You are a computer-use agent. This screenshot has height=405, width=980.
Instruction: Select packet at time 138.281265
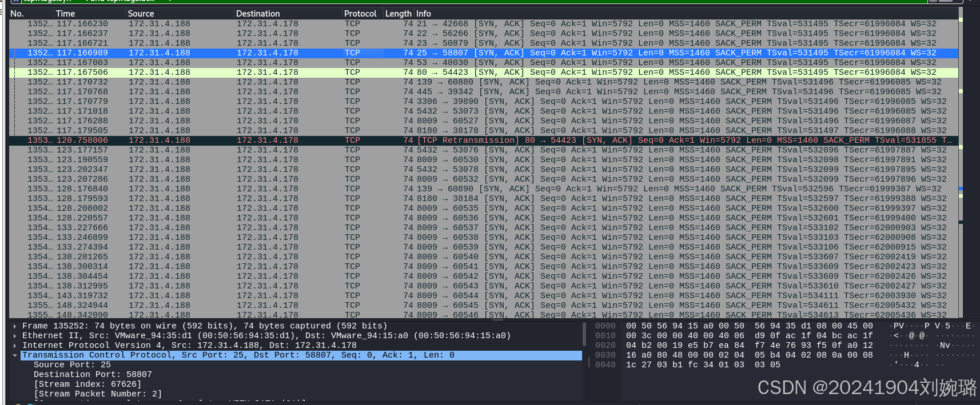tap(484, 256)
